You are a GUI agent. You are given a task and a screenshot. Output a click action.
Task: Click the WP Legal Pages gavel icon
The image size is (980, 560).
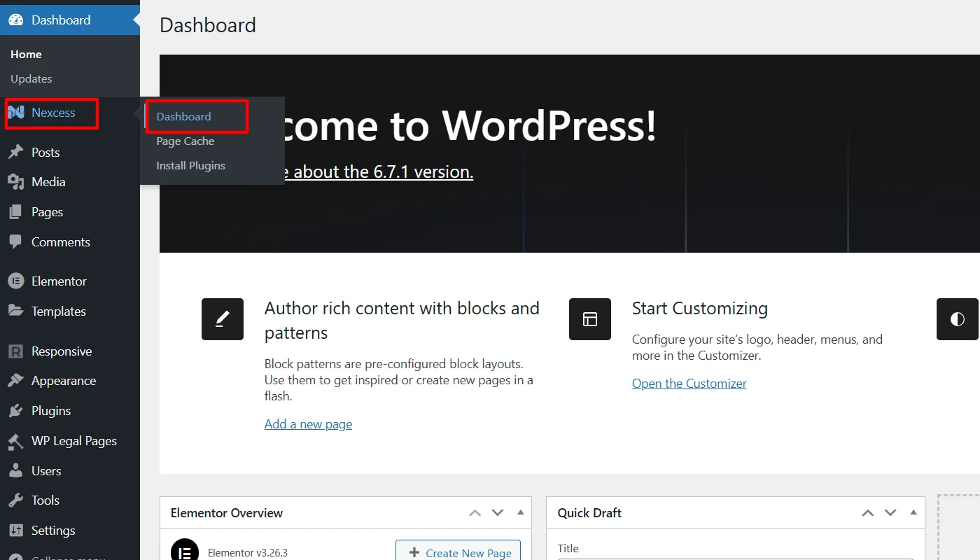15,441
